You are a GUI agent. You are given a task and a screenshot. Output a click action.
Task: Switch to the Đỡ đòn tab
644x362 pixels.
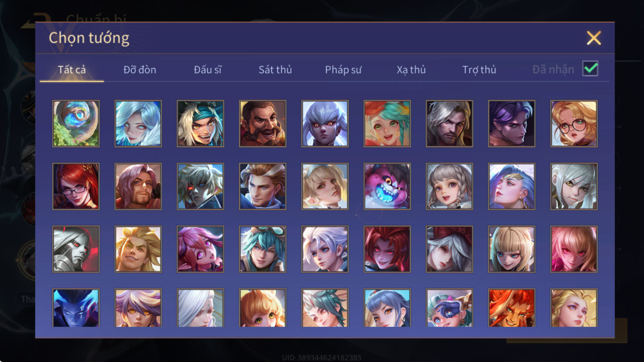pos(140,70)
